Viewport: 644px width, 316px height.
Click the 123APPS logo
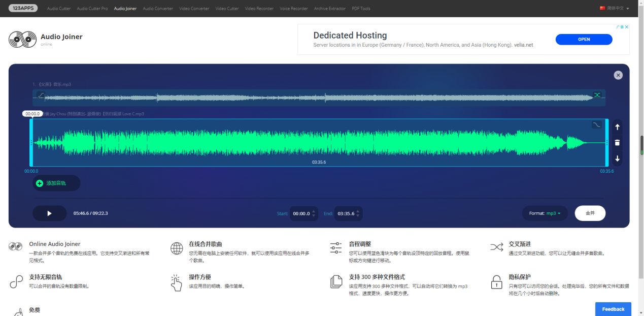[x=23, y=8]
